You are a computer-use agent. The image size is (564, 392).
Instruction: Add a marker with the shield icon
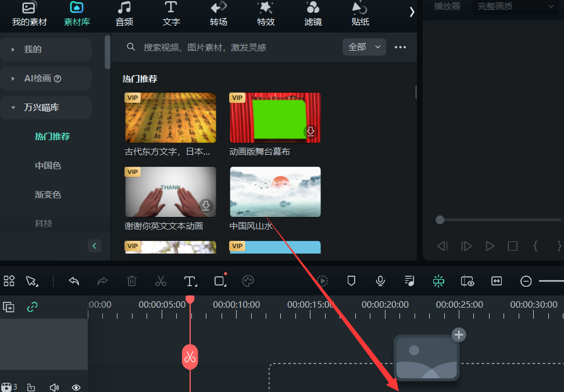coord(351,281)
